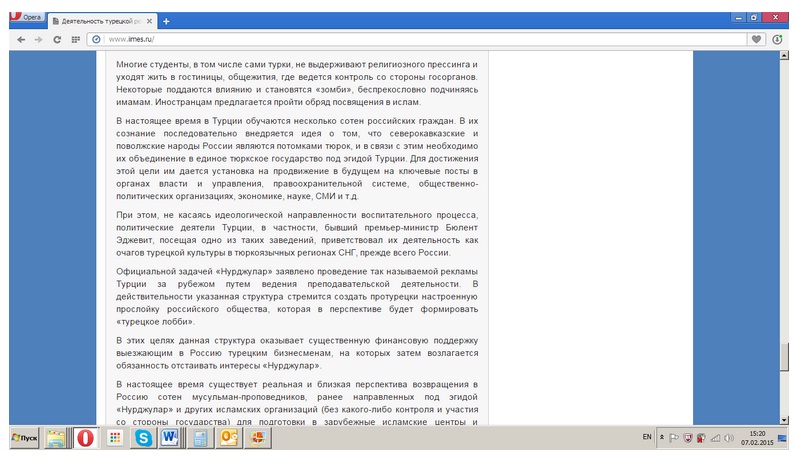Open the Opera main menu button

pos(26,17)
